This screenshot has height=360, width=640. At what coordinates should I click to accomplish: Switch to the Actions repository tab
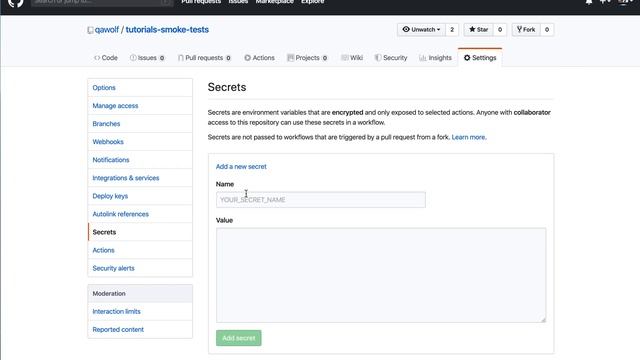click(260, 58)
